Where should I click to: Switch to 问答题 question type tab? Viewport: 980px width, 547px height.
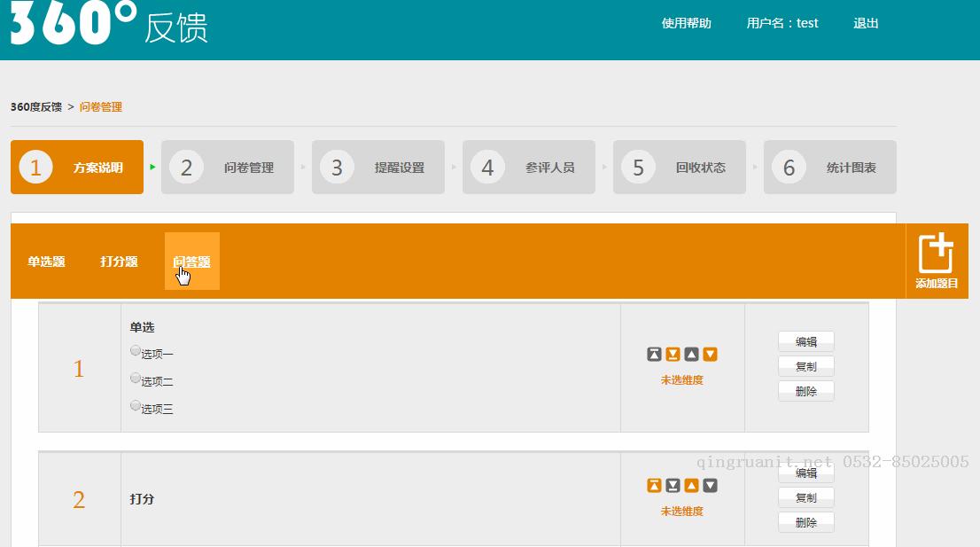[x=191, y=262]
